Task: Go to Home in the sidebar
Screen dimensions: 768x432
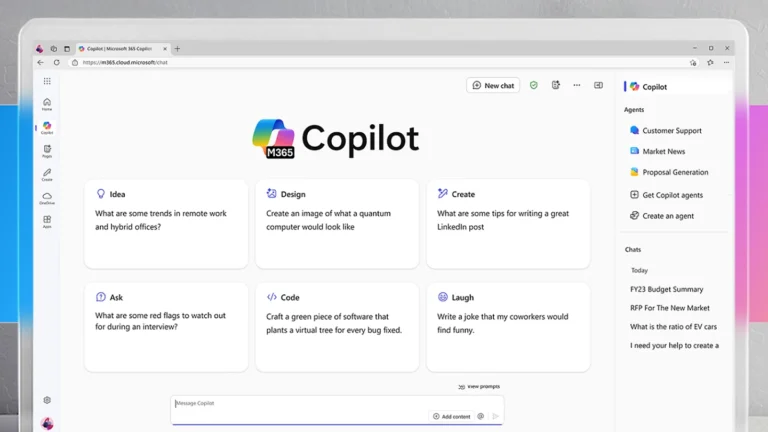Action: click(47, 104)
